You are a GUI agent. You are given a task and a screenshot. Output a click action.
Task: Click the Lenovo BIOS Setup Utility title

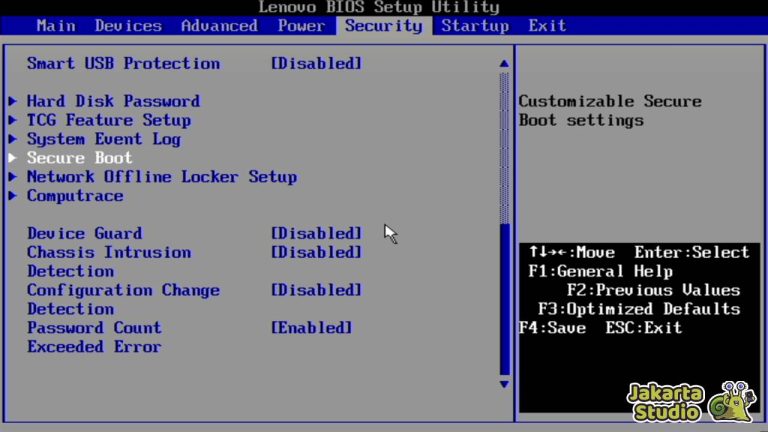[379, 7]
